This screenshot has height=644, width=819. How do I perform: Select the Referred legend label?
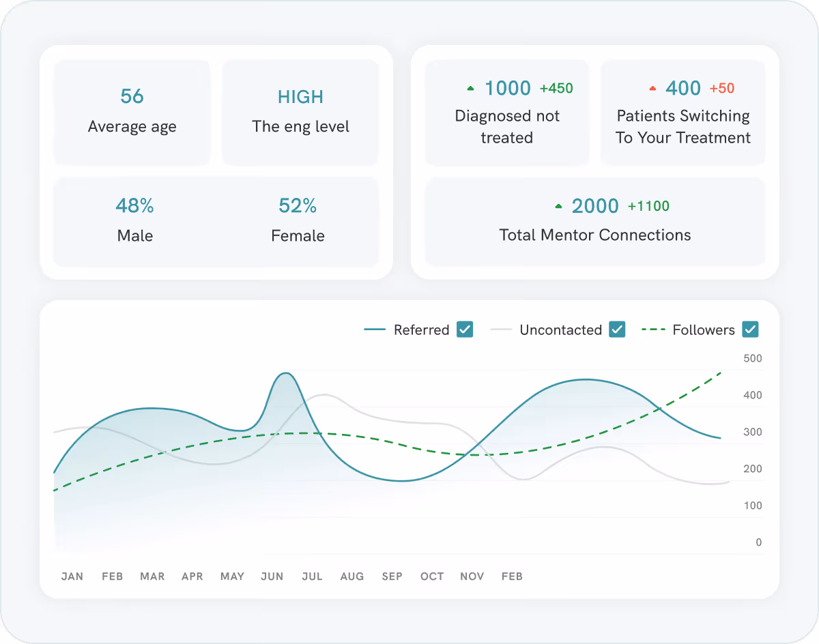421,330
